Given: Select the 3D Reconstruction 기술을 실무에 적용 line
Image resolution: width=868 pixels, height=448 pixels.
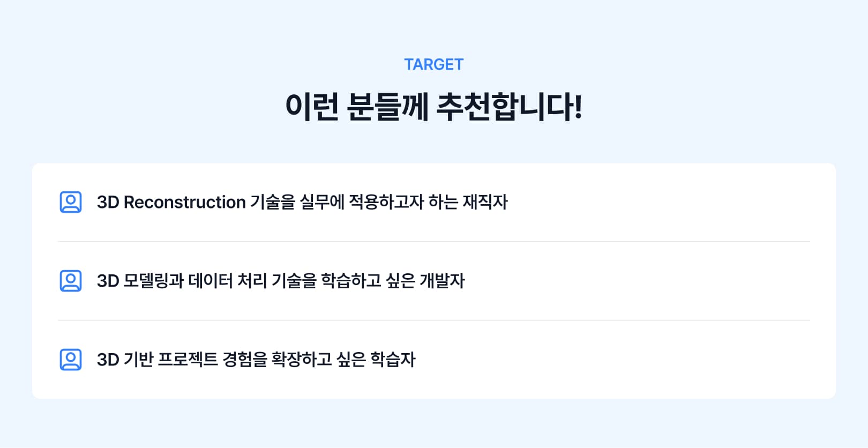Looking at the screenshot, I should point(302,202).
